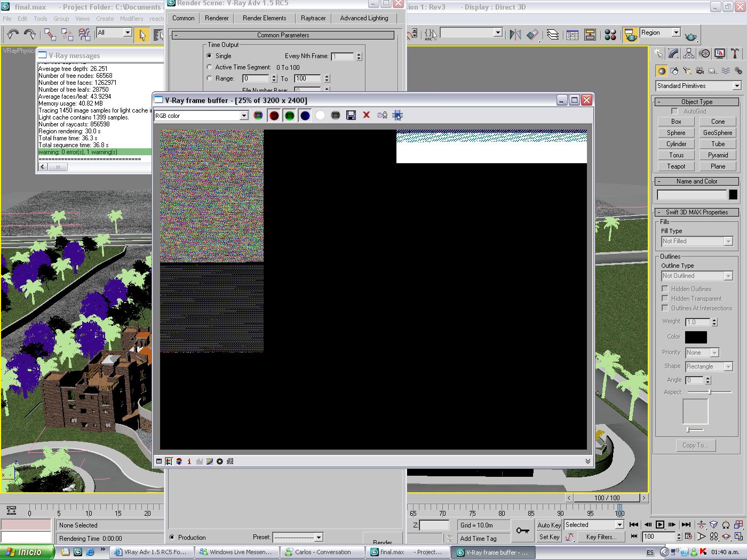Switch to the Utilities hammer tab
Screen dimensions: 747x560
(736, 53)
